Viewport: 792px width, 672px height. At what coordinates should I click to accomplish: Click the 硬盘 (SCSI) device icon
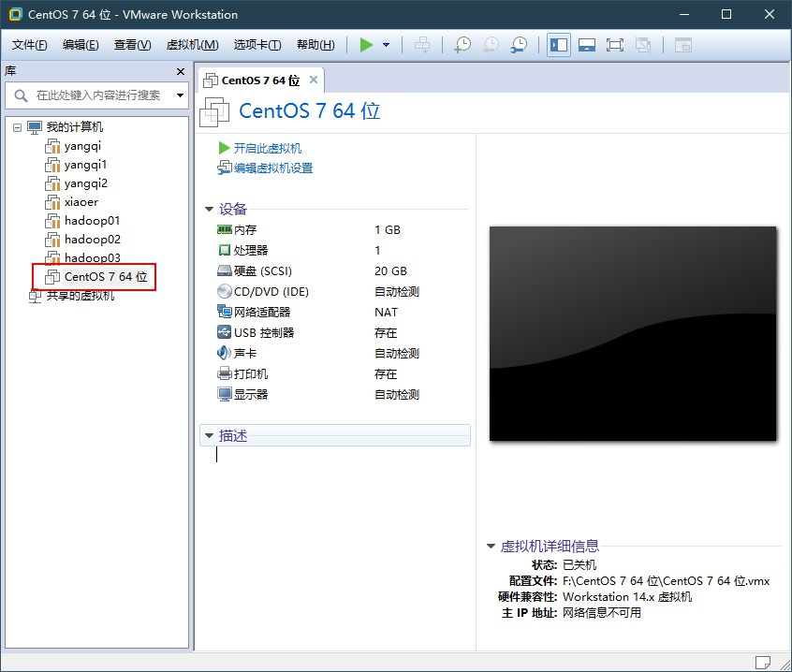tap(225, 271)
